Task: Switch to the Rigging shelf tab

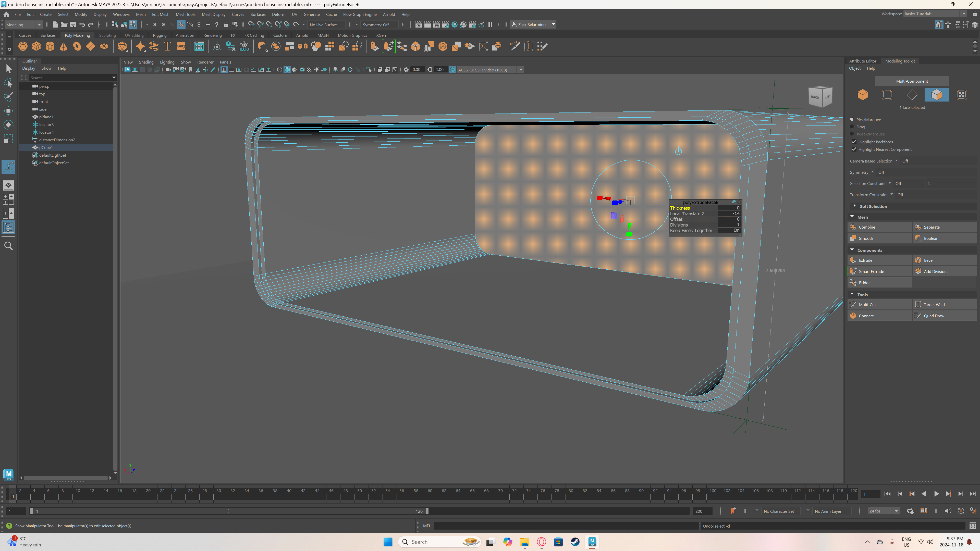Action: pyautogui.click(x=160, y=35)
